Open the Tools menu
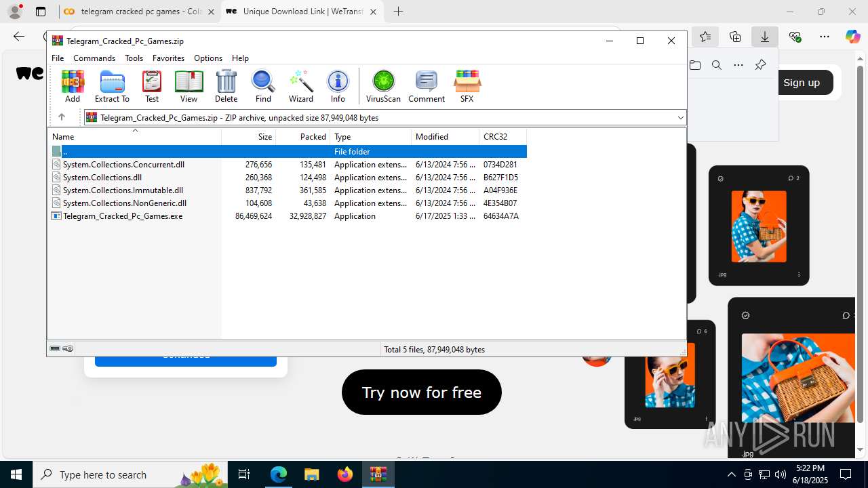 [134, 58]
